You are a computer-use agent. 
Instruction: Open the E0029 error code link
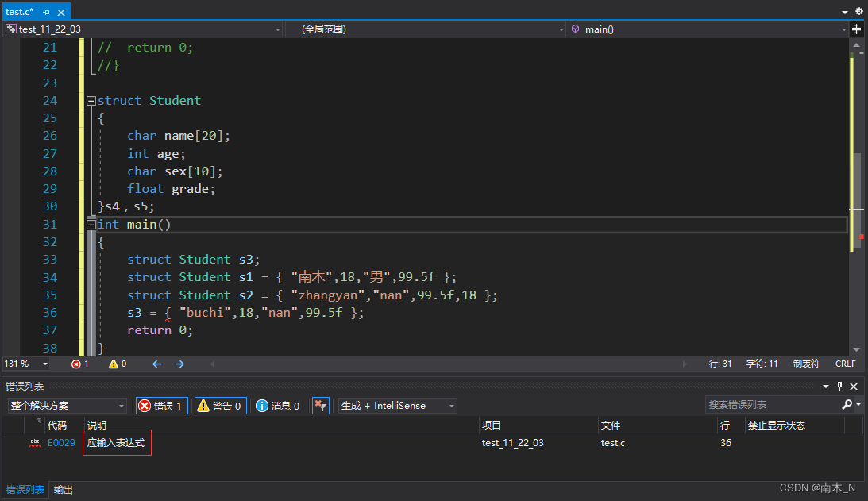coord(61,443)
